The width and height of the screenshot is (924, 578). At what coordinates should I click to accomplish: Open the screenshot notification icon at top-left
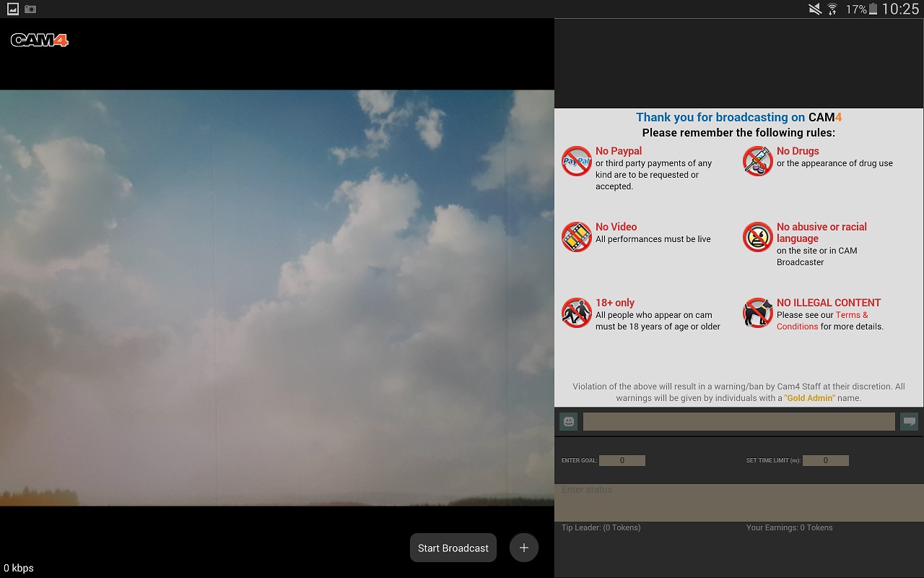click(12, 9)
